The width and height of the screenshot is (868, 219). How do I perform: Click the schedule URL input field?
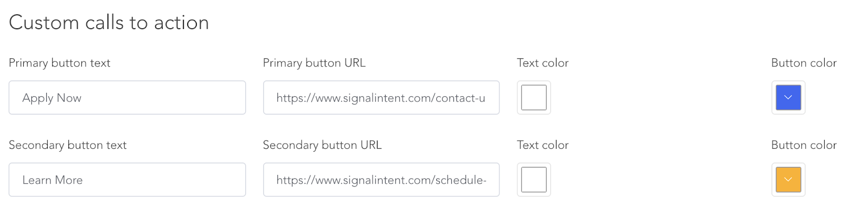pyautogui.click(x=381, y=180)
